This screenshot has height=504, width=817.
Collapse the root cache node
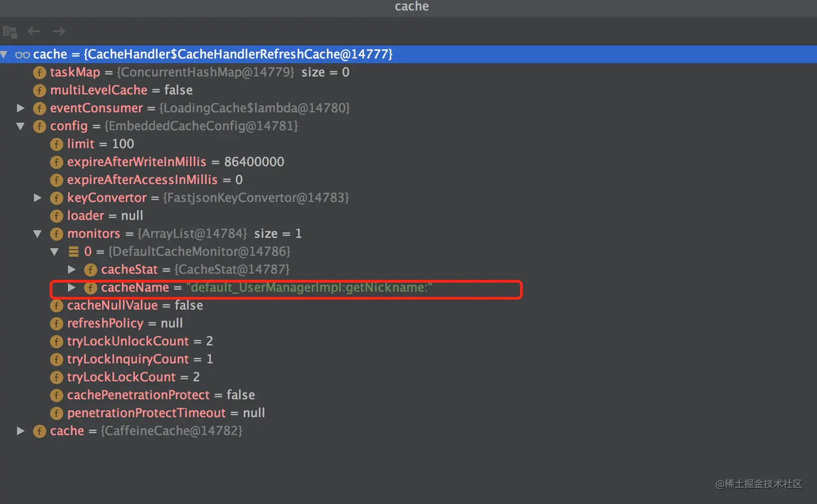[x=4, y=54]
